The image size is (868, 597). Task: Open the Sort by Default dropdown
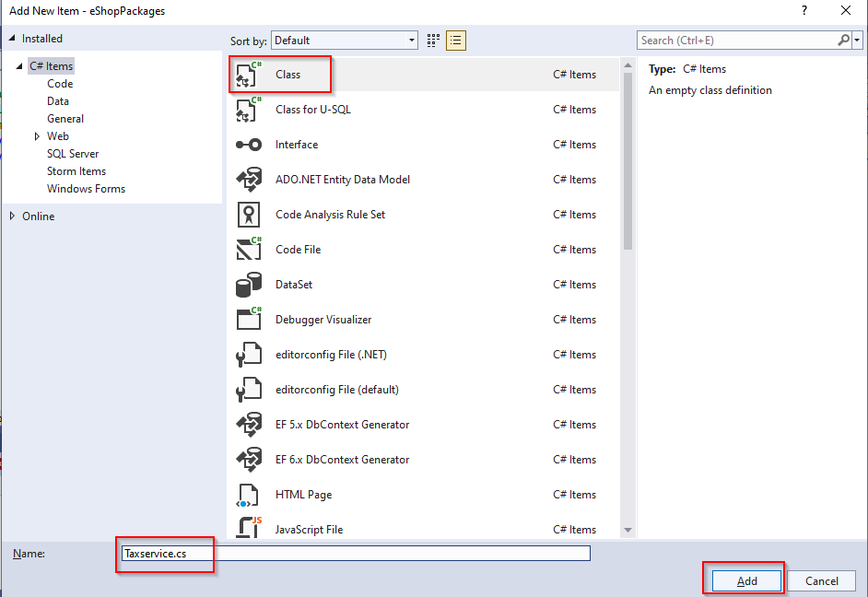click(x=345, y=41)
